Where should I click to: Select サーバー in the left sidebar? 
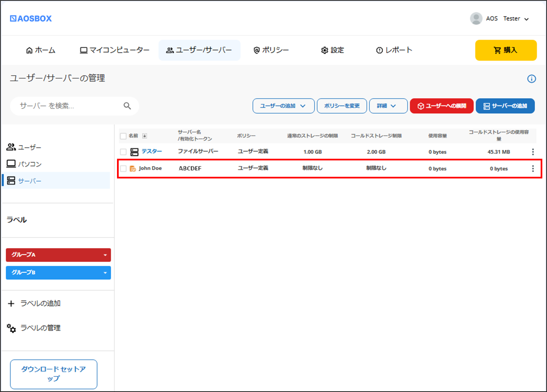pos(56,181)
